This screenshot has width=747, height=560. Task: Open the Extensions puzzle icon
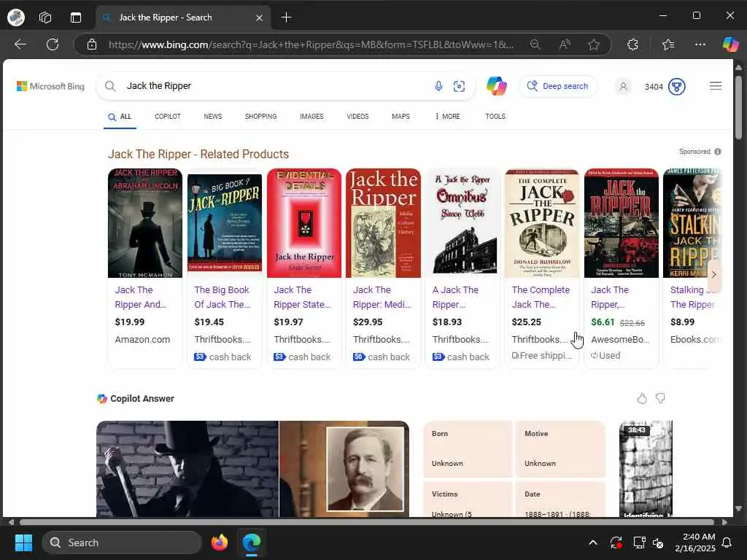632,44
